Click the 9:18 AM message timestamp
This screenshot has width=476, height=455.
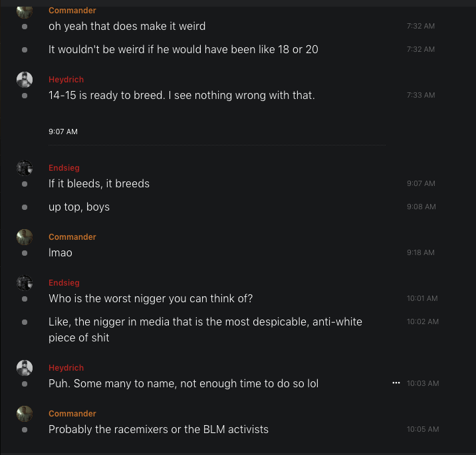pos(421,252)
